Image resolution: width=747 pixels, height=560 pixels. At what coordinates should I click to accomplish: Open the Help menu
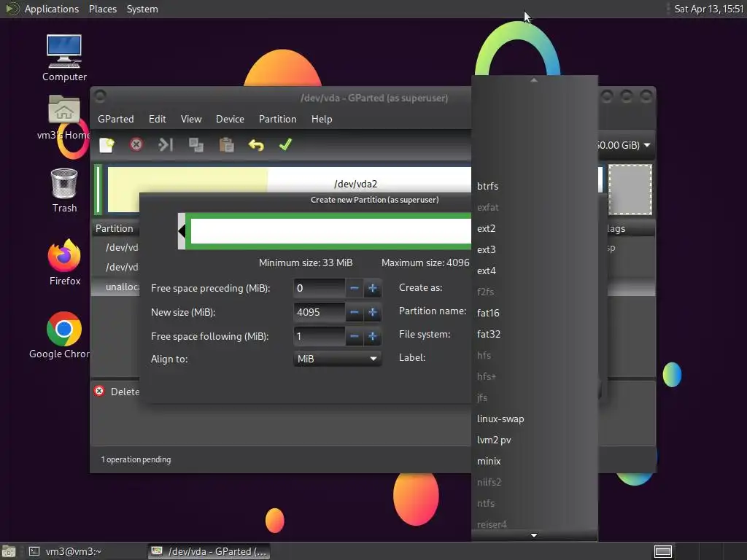[x=322, y=119]
